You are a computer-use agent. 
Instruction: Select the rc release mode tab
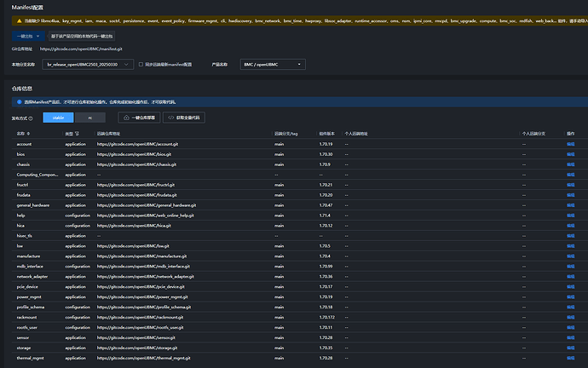coord(90,118)
